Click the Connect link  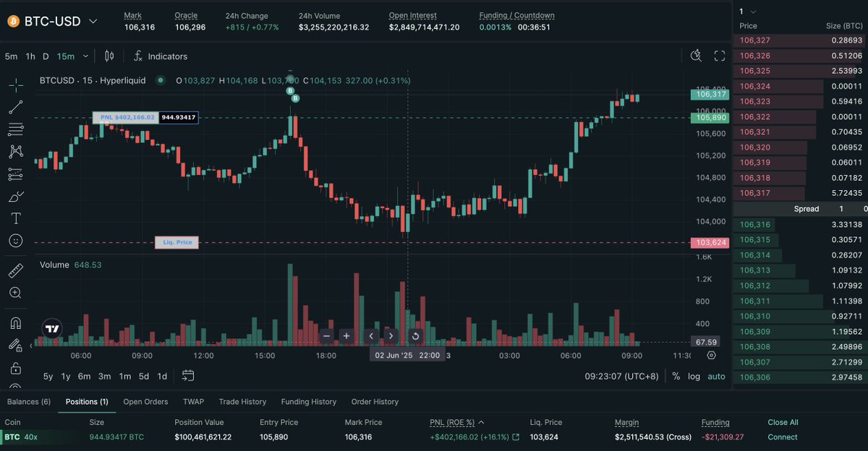click(x=782, y=437)
